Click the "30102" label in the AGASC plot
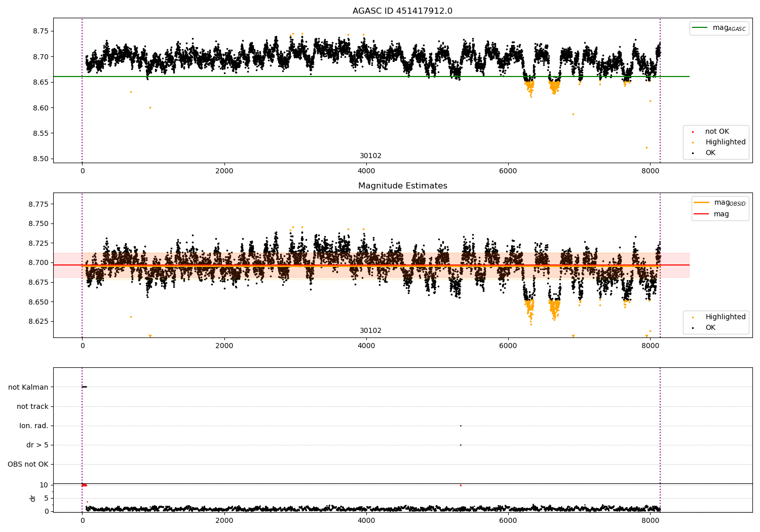This screenshot has height=532, width=760. pyautogui.click(x=370, y=156)
